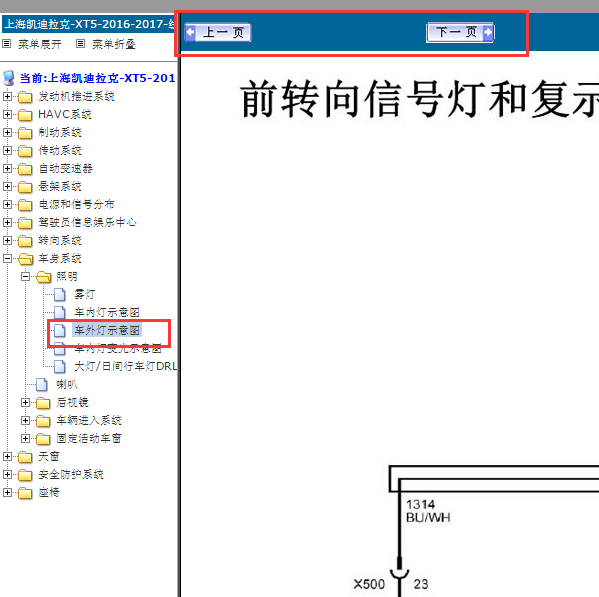Click the 喇叭 document icon
Viewport: 599px width, 597px height.
[x=42, y=385]
